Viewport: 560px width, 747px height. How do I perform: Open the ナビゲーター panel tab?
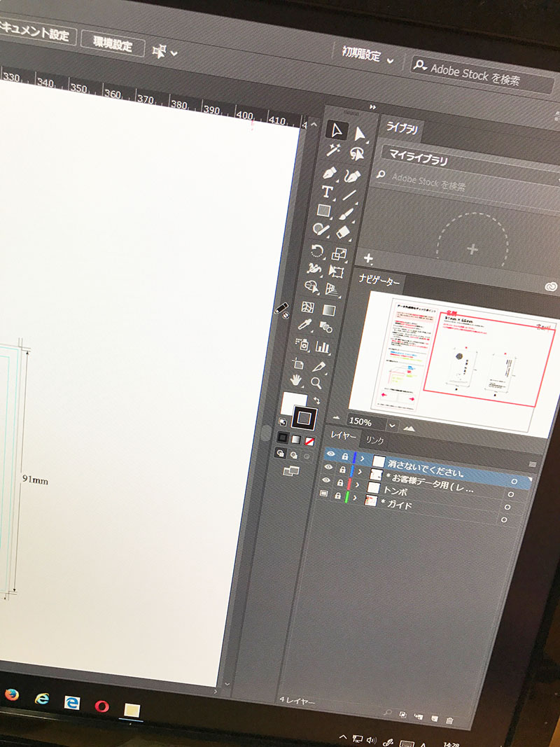(x=379, y=281)
